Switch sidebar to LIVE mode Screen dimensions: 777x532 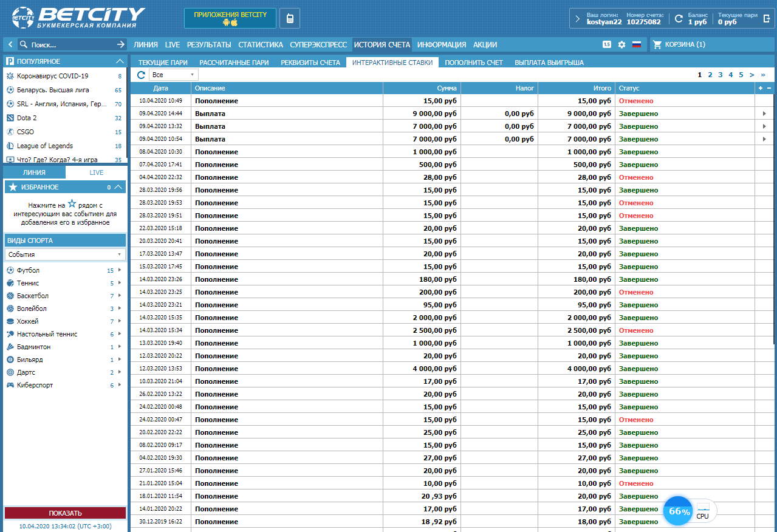[96, 172]
